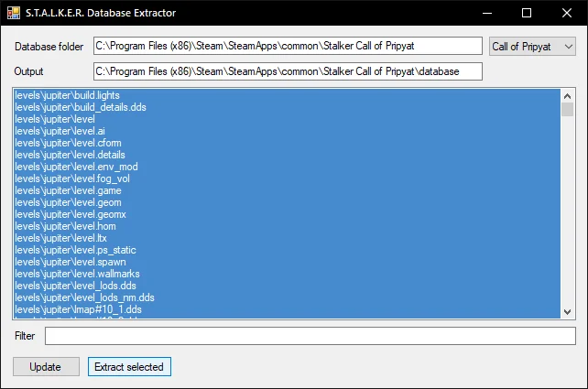This screenshot has width=588, height=389.
Task: Focus the Output path field
Action: 288,71
